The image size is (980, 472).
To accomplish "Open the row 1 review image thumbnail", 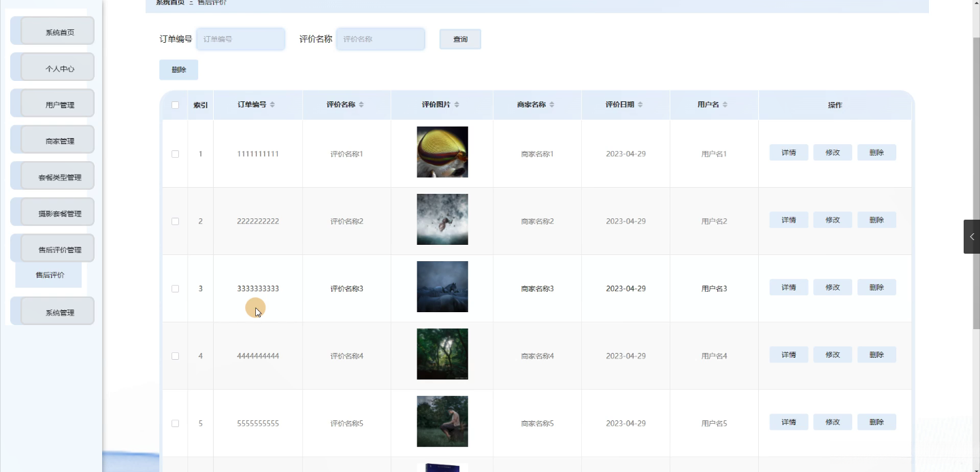I will click(442, 152).
